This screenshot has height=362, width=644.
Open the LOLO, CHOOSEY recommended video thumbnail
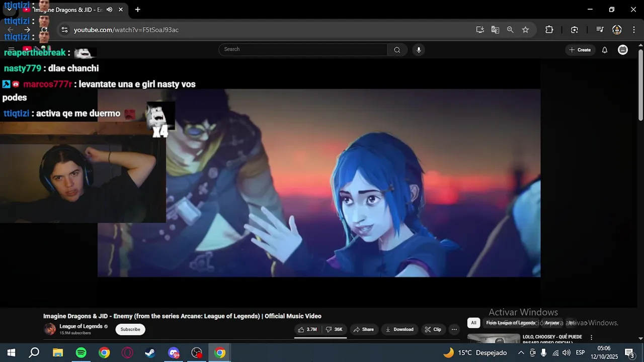click(x=494, y=339)
